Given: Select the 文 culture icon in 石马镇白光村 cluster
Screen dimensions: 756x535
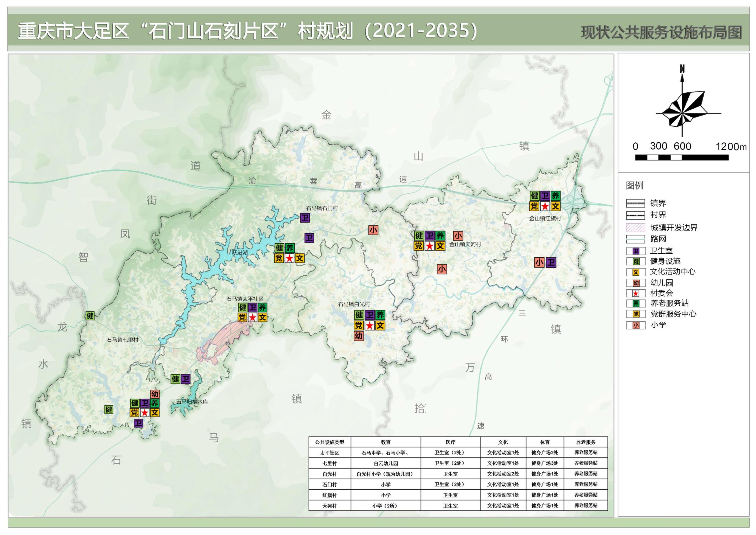Looking at the screenshot, I should pos(380,325).
